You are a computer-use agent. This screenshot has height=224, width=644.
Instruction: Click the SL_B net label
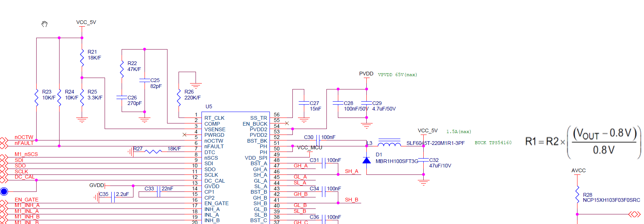(x=300, y=211)
